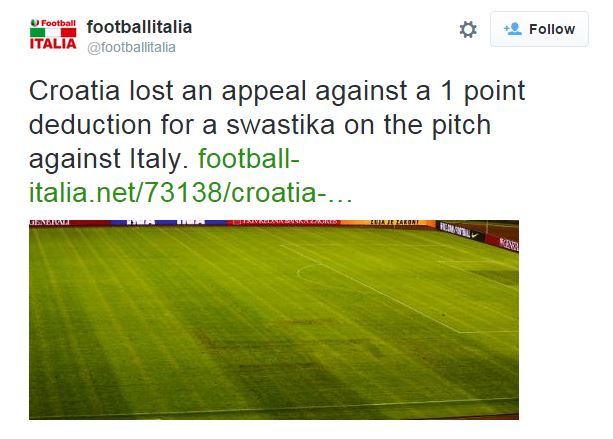Click the advertising boards atop the photo
Viewport: 613px width, 439px height.
[273, 221]
